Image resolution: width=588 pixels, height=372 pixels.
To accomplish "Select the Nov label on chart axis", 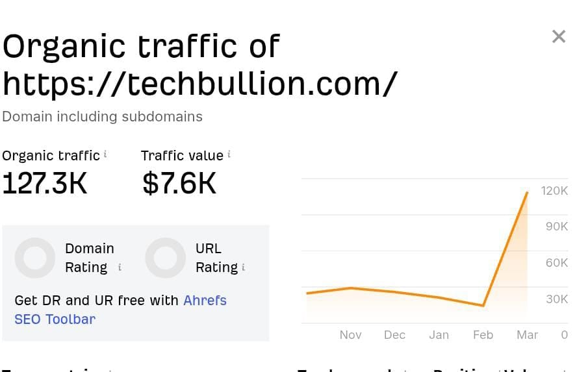I will 350,335.
